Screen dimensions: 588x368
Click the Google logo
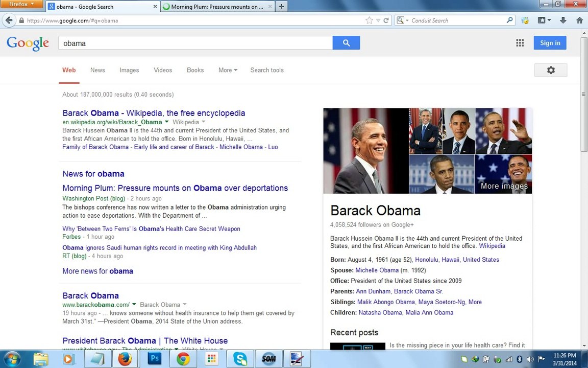[28, 43]
